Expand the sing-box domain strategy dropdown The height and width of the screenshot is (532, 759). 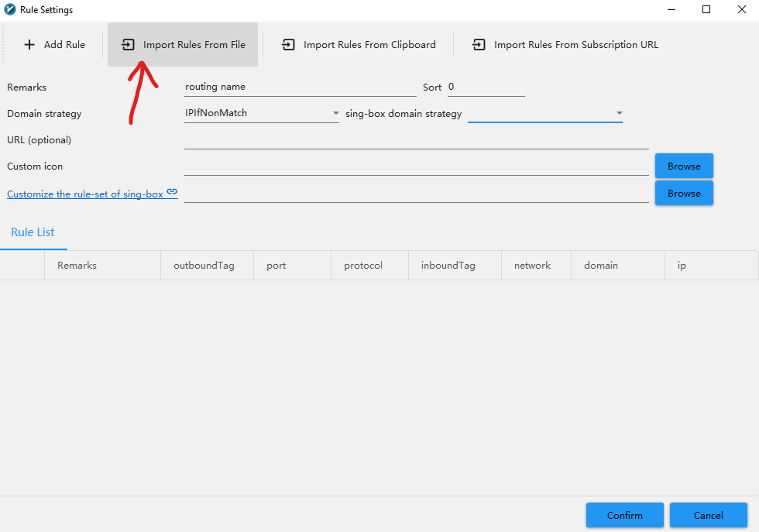point(544,114)
